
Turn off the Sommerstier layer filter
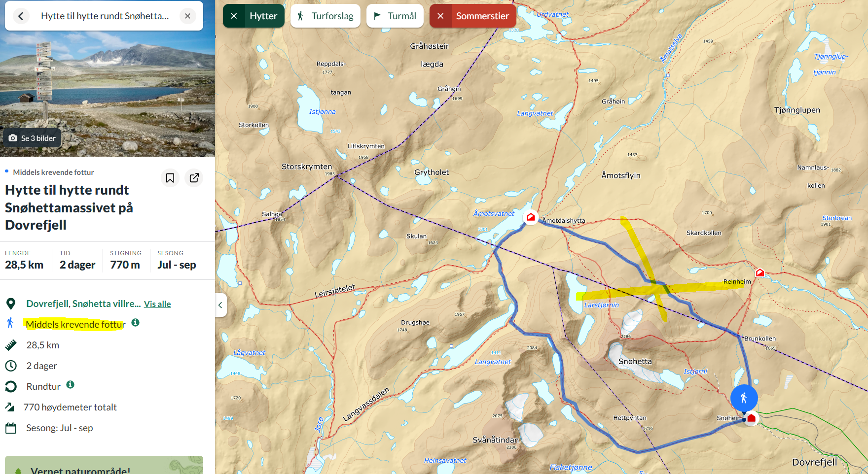(441, 16)
